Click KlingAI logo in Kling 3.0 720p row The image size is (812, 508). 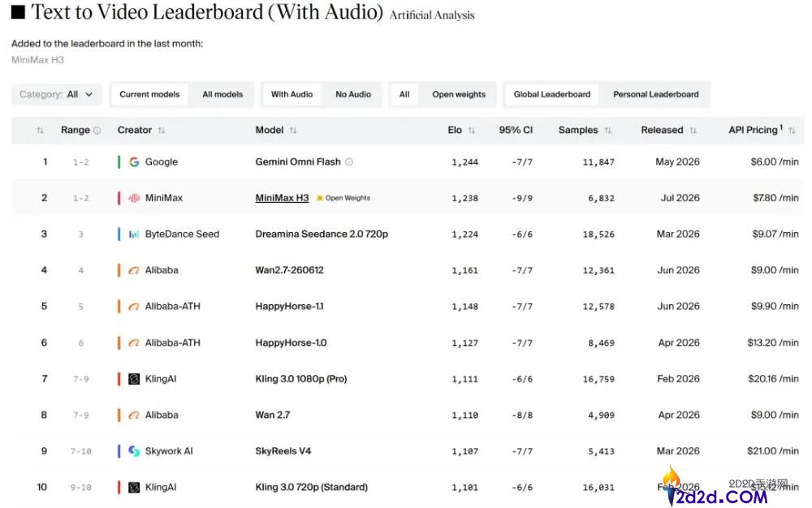(x=134, y=488)
